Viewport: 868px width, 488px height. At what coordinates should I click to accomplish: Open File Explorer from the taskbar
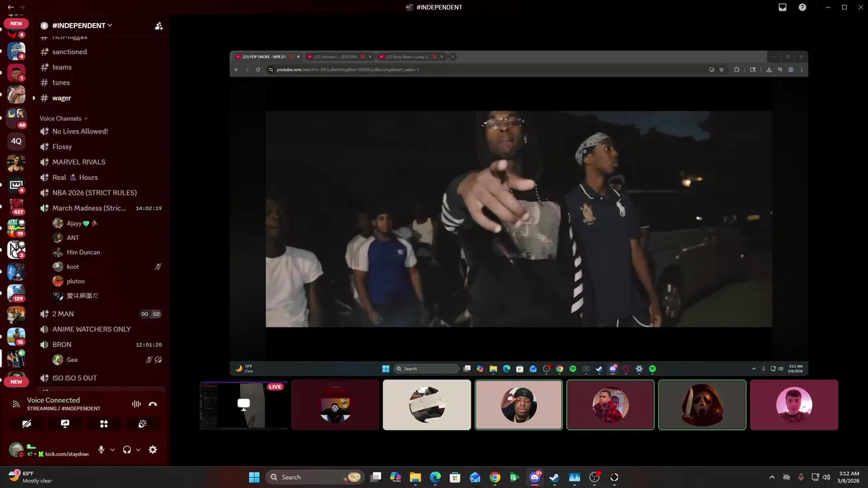(415, 477)
